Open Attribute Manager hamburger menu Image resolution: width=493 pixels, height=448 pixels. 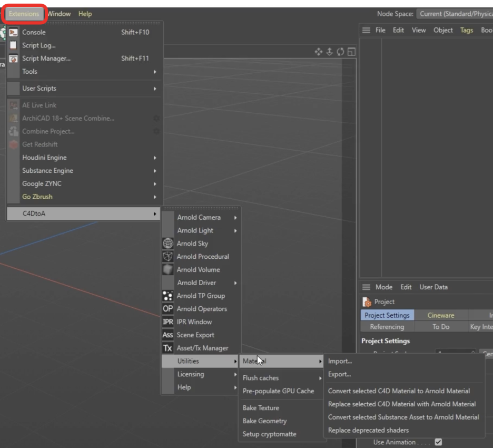click(x=366, y=287)
